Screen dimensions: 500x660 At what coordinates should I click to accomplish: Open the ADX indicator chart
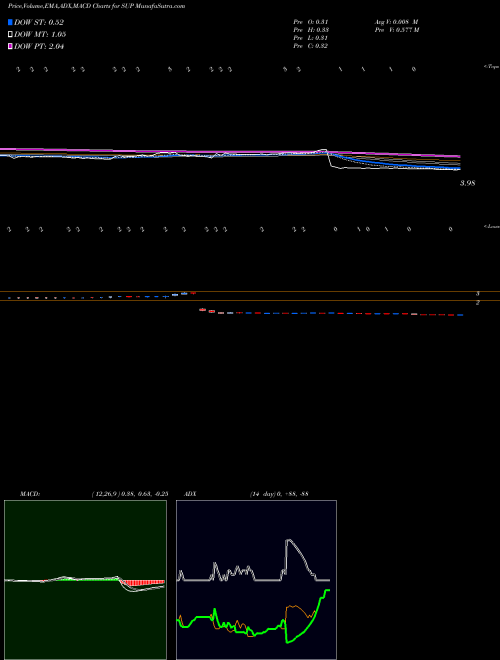tap(256, 580)
